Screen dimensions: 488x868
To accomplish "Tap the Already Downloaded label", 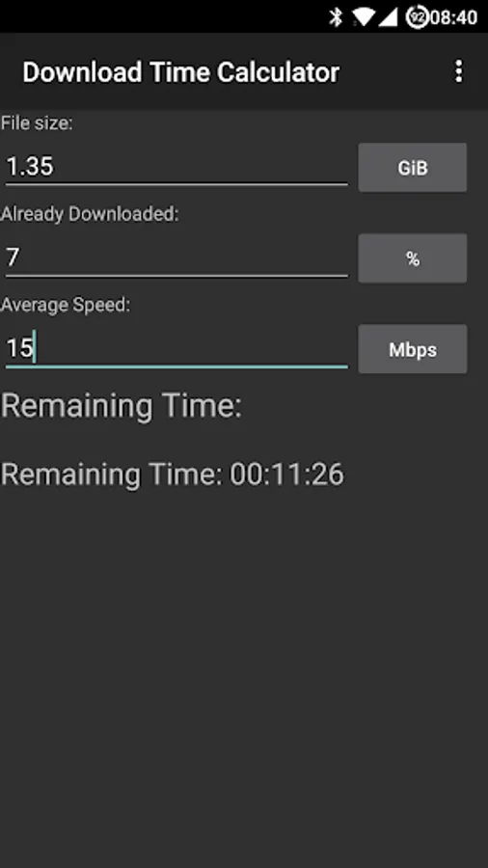I will (x=90, y=214).
